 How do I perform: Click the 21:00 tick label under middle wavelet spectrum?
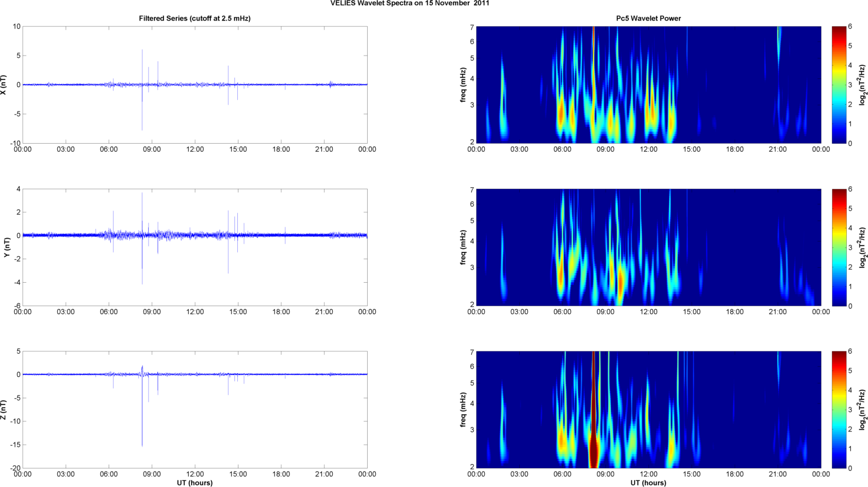778,312
